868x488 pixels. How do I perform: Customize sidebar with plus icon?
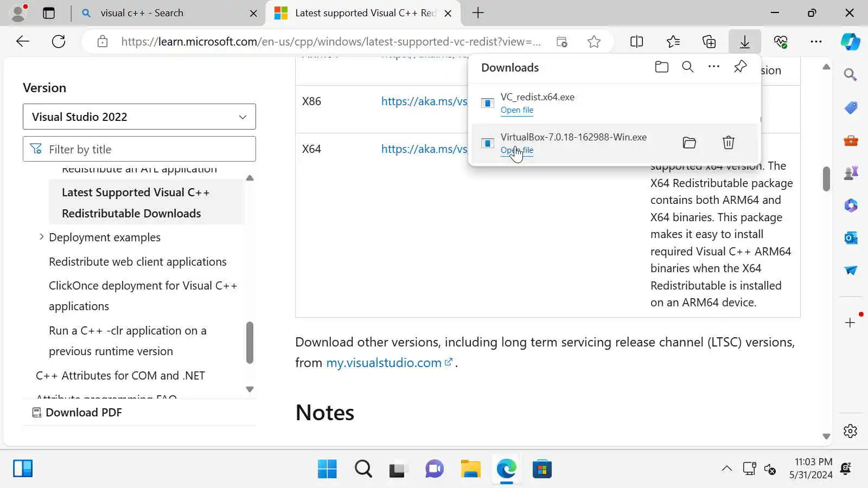(850, 323)
